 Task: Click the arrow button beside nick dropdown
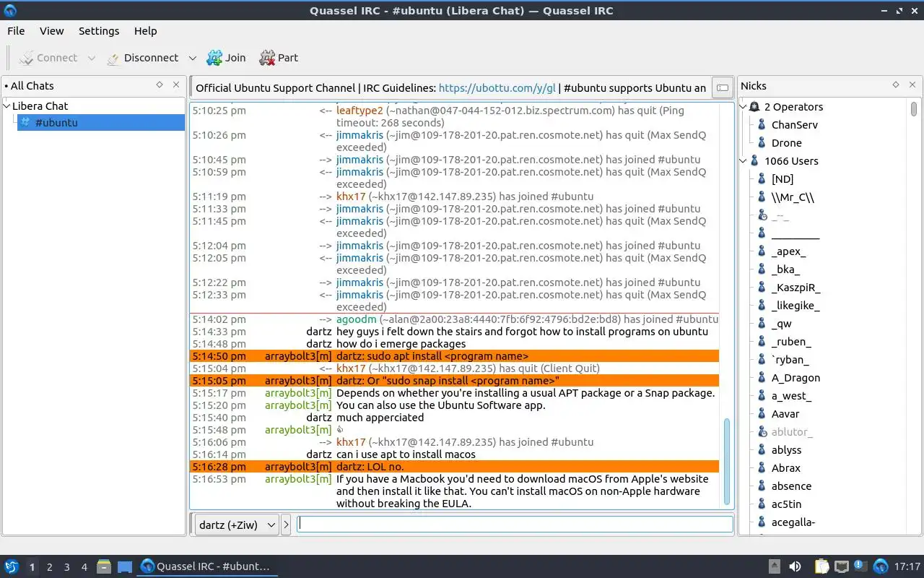click(x=286, y=525)
